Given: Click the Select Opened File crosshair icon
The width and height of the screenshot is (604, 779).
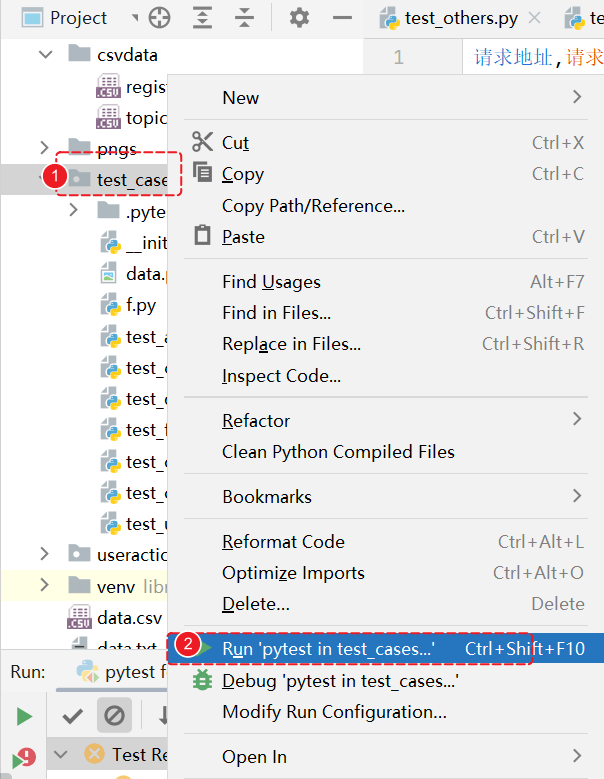Looking at the screenshot, I should tap(159, 18).
